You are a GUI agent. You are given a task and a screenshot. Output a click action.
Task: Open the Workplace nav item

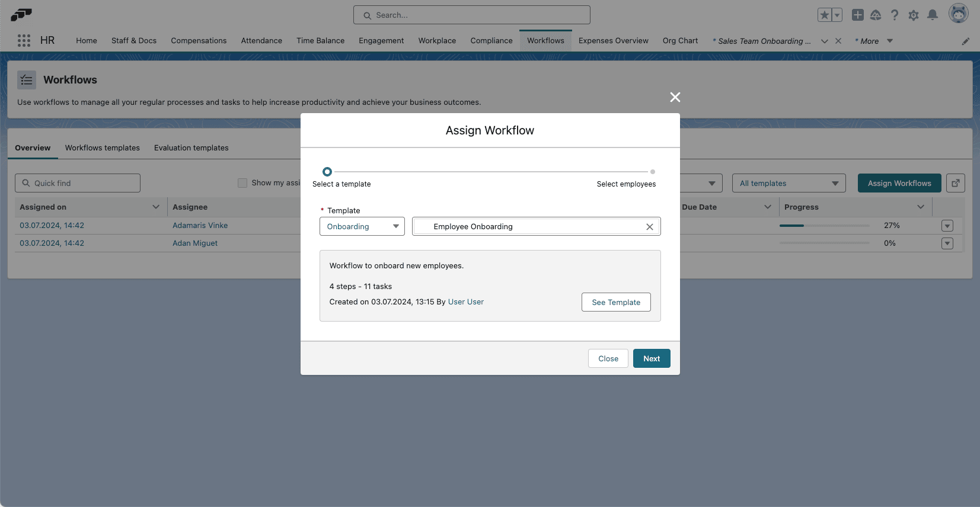[437, 41]
